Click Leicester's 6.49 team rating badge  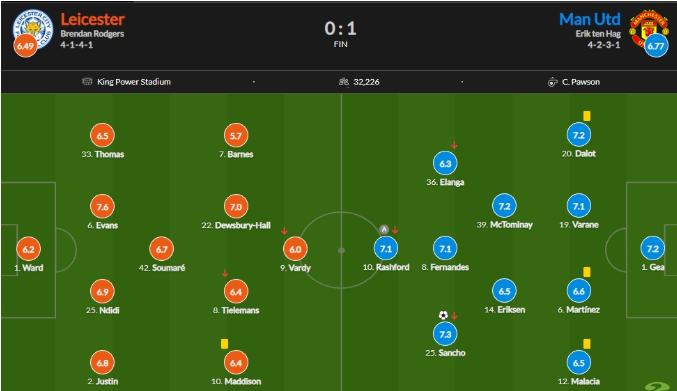point(25,46)
